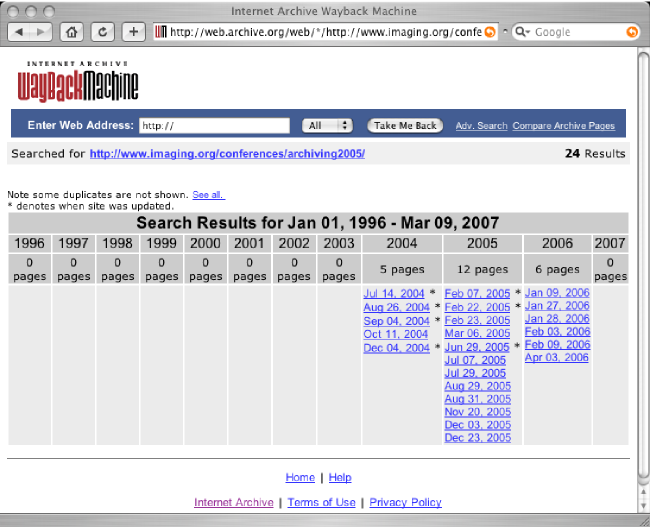Viewport: 650px width, 528px height.
Task: Open the Dec 03, 2005 snapshot
Action: [478, 425]
